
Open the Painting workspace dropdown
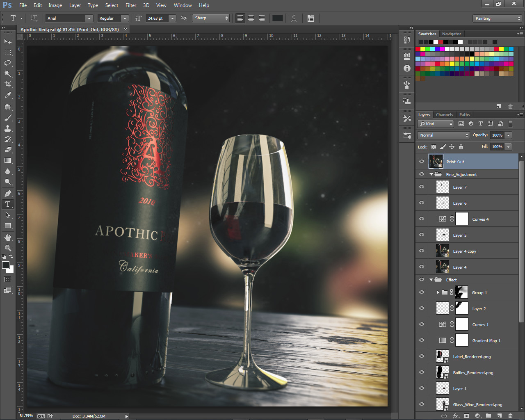click(497, 18)
